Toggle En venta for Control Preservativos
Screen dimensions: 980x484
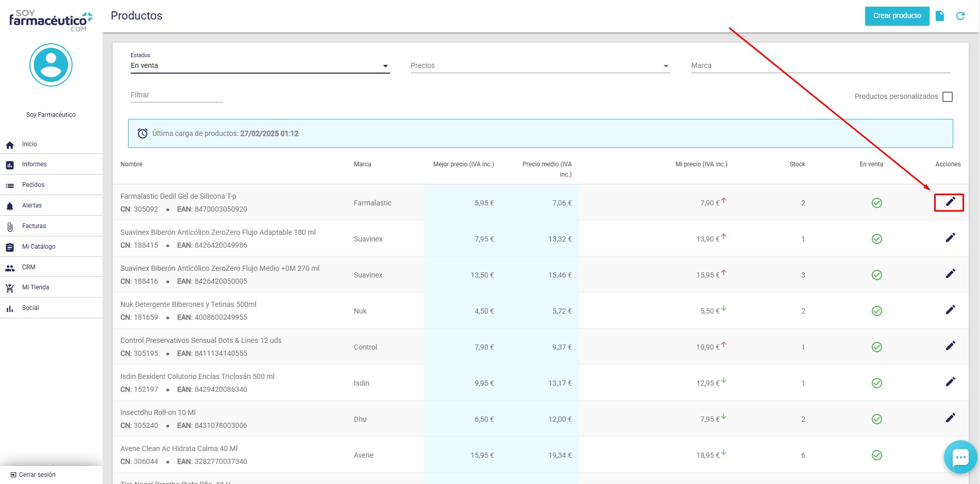877,347
